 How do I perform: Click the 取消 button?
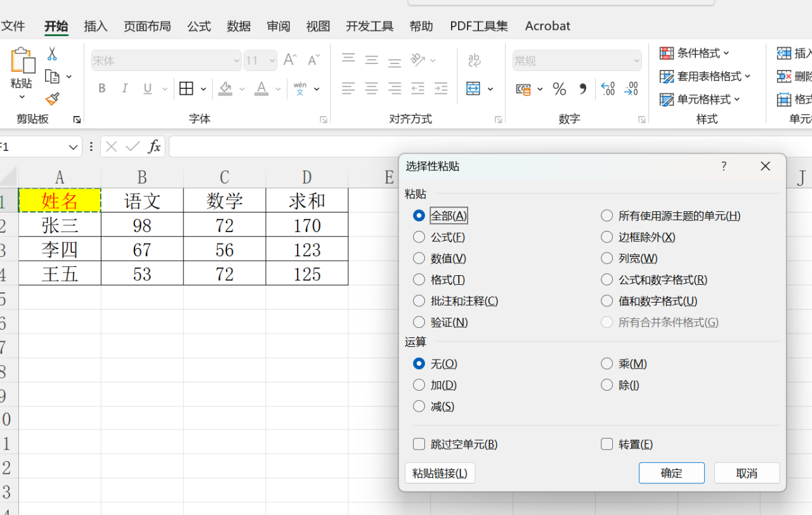[747, 473]
